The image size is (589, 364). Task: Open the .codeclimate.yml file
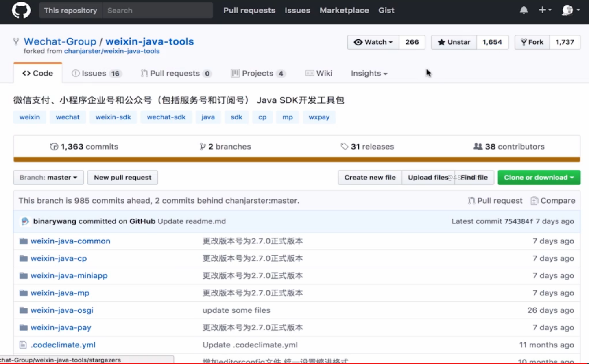(x=63, y=345)
